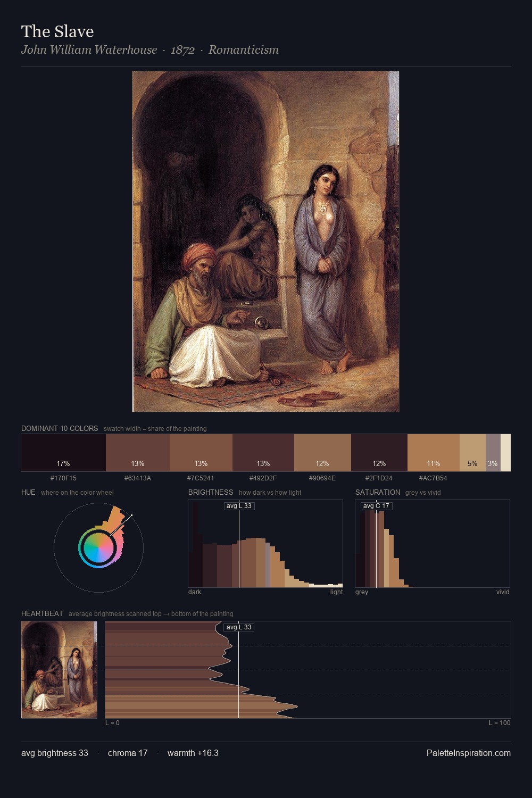Pick the #AC7B54 tan swatch
532x798 pixels.
pyautogui.click(x=434, y=453)
